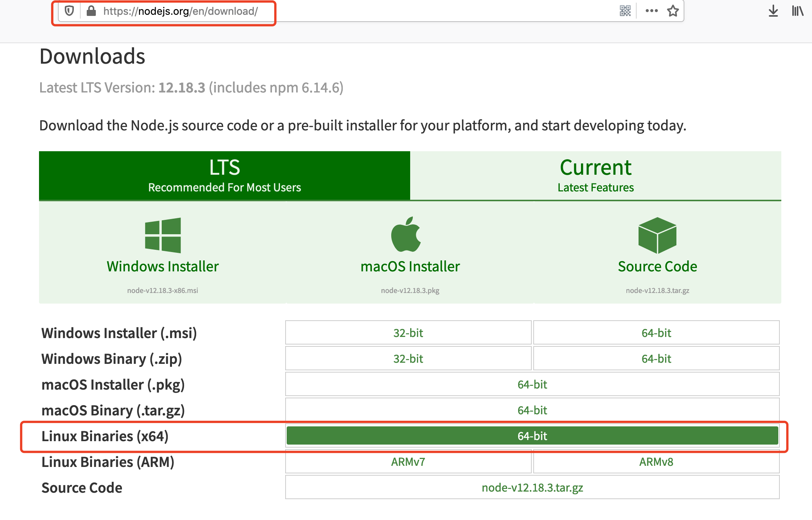Click the Linux Binaries (ARM) row label

tap(108, 462)
